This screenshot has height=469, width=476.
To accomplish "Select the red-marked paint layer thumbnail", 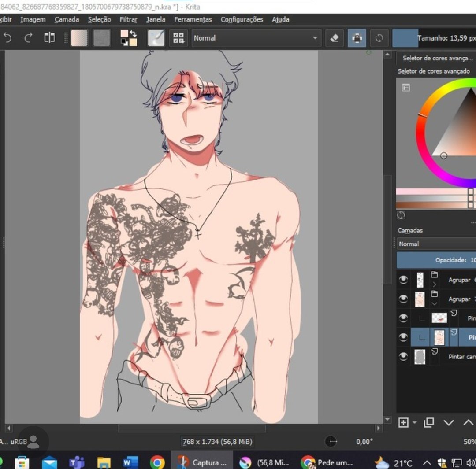I will pyautogui.click(x=439, y=318).
